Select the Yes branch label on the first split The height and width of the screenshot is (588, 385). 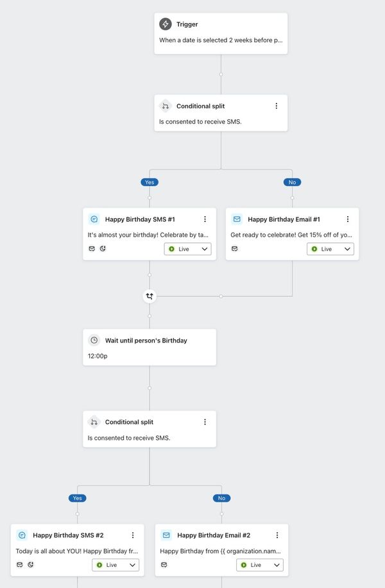tap(150, 182)
